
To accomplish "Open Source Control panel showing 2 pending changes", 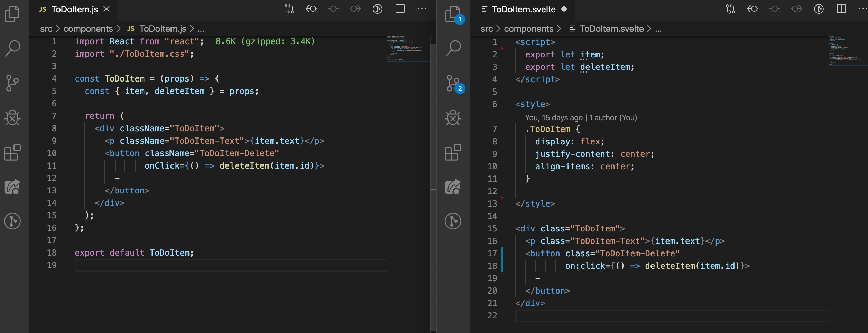I will (x=453, y=83).
